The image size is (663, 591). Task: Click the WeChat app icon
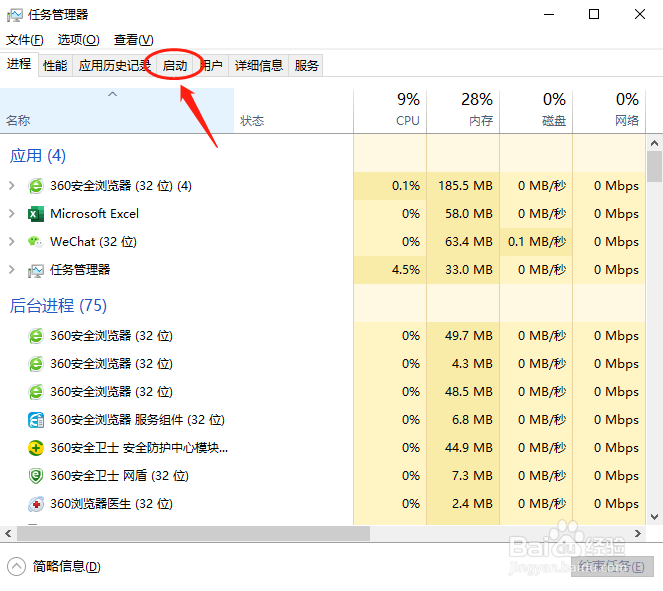tap(35, 242)
